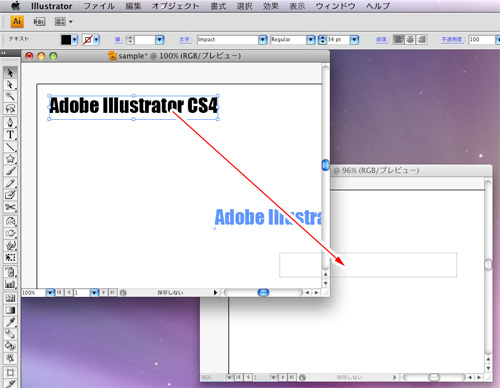Select the Pen tool
This screenshot has width=500, height=388.
[10, 122]
